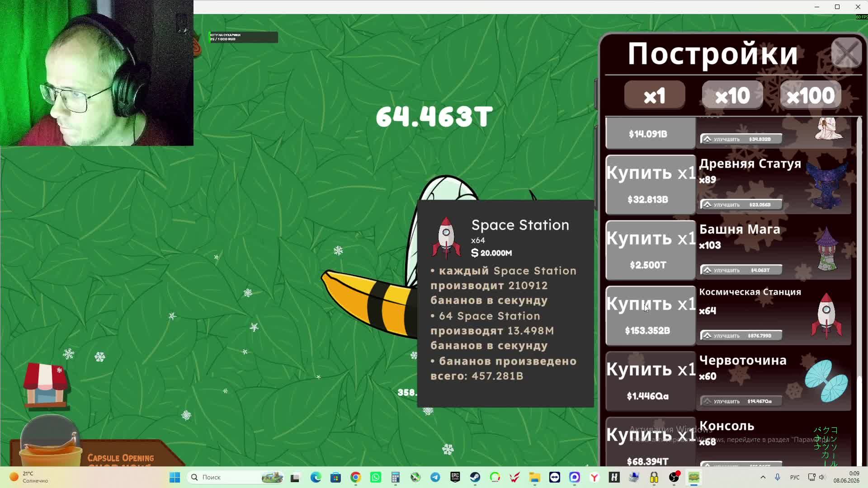Open OBS Studio from the taskbar

(x=674, y=477)
